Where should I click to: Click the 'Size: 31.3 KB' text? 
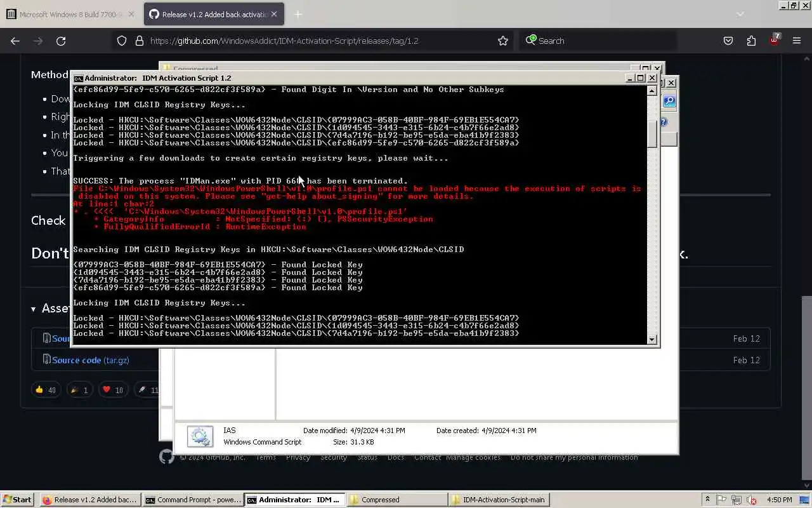[x=353, y=442]
